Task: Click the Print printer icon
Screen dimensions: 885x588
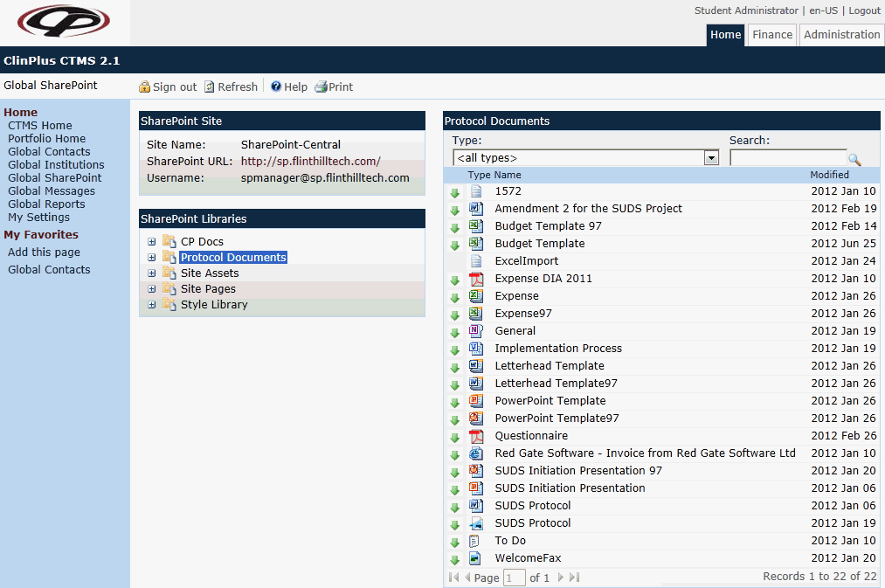Action: tap(321, 87)
